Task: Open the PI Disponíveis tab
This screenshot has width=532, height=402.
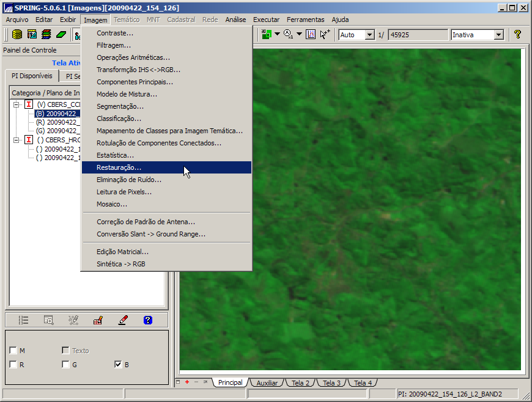Action: [32, 76]
